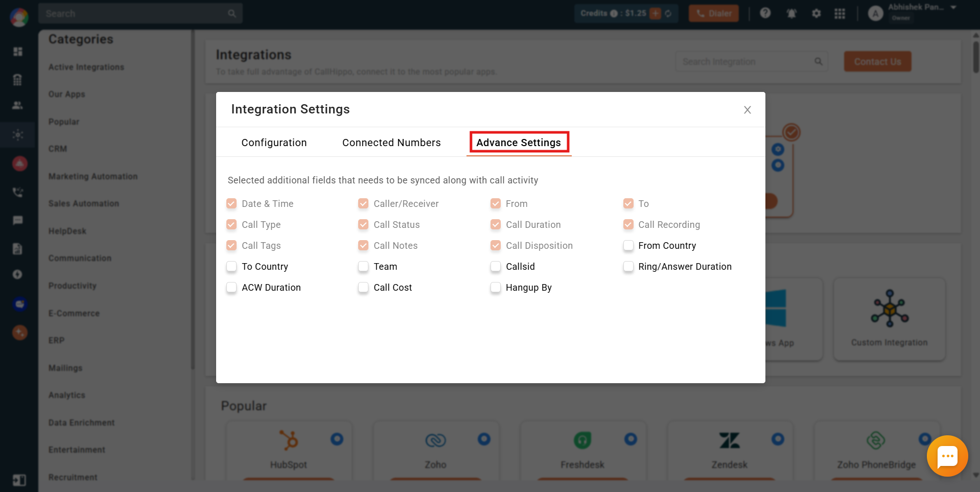This screenshot has height=492, width=980.
Task: Open the call logs phone sidebar icon
Action: [x=18, y=193]
